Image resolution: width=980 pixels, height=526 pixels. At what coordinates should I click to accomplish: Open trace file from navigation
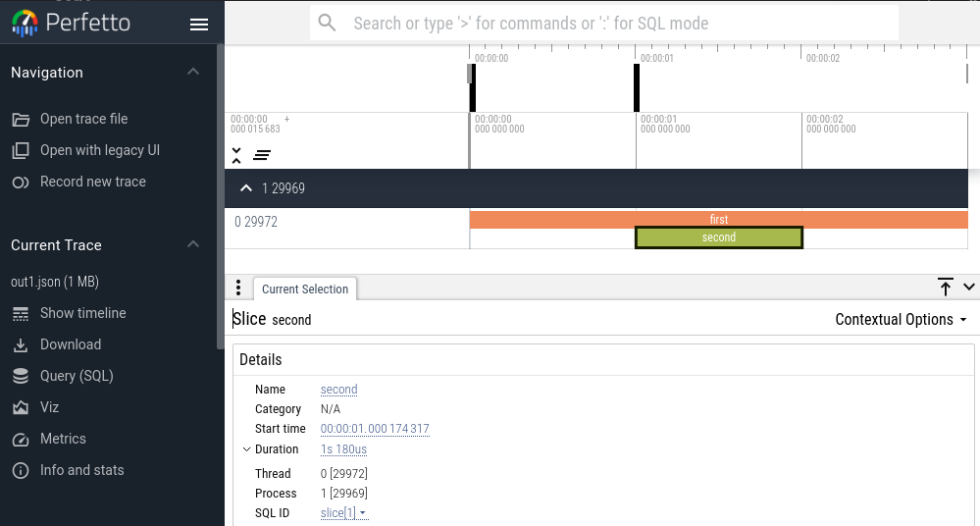(x=83, y=119)
